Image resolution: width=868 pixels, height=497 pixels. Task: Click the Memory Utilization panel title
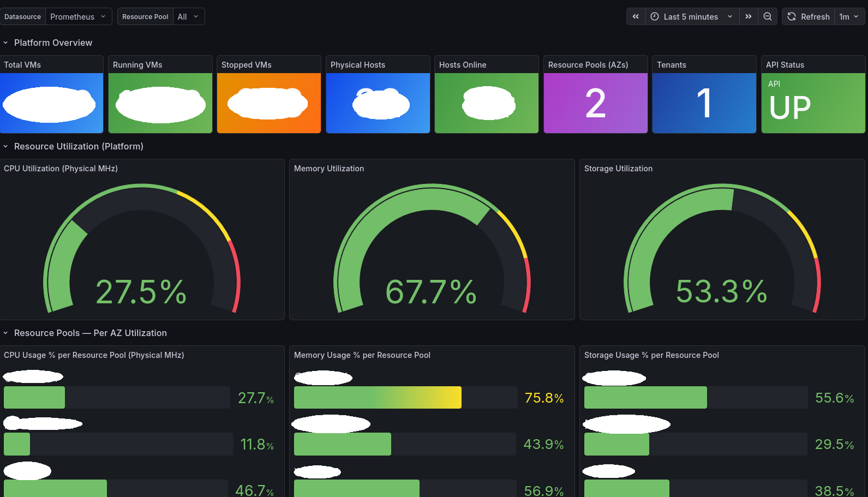coord(329,169)
